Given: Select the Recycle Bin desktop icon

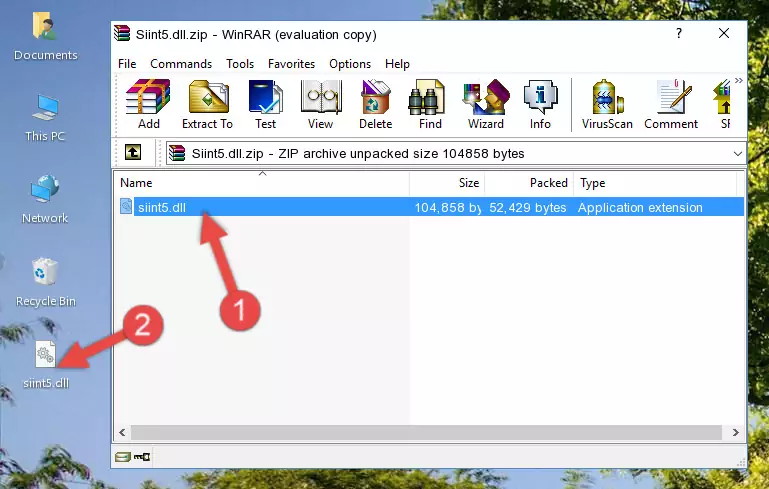Looking at the screenshot, I should 46,282.
